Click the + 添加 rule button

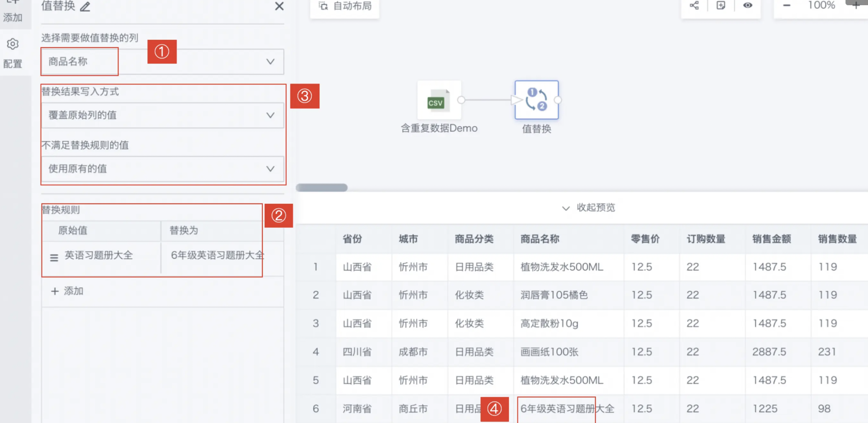[67, 291]
